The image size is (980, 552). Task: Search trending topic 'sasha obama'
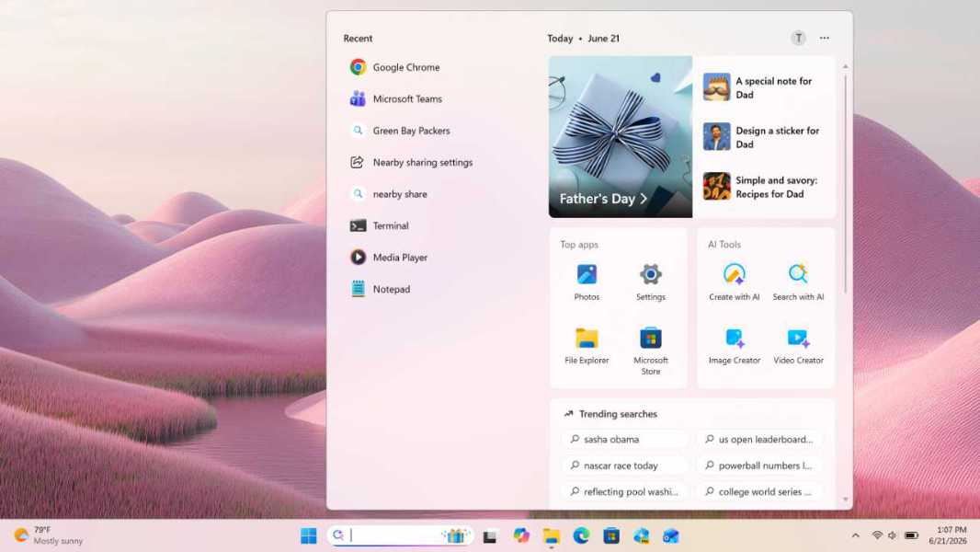[624, 440]
